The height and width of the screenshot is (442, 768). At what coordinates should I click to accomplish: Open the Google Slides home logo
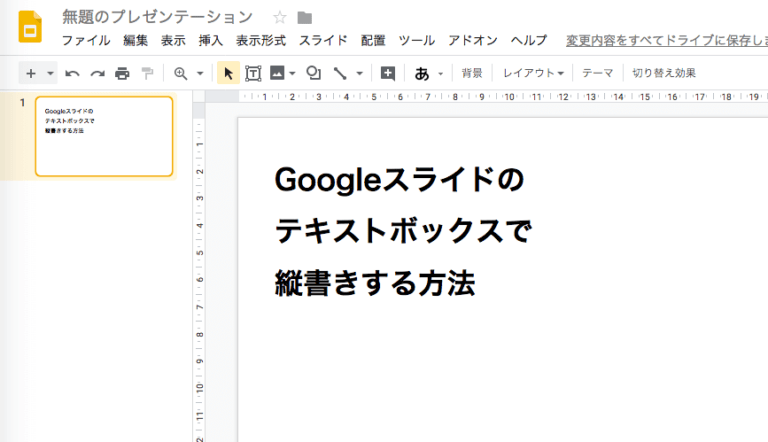[30, 27]
